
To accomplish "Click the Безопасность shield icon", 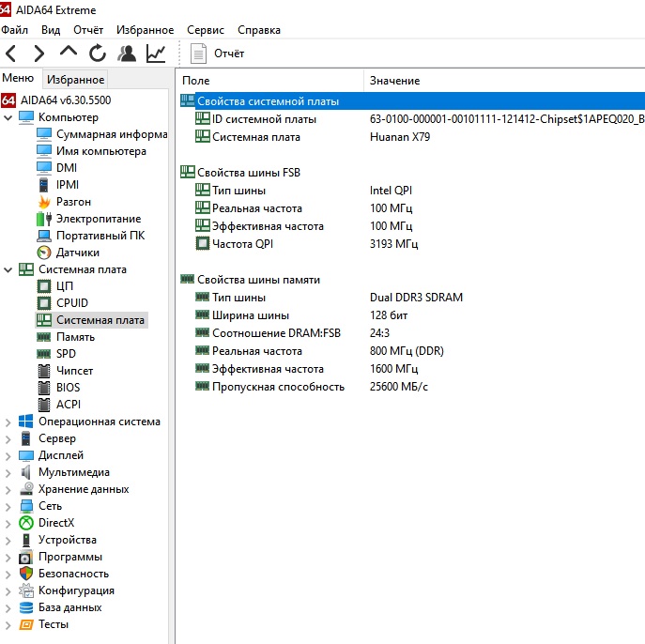I will pos(26,574).
